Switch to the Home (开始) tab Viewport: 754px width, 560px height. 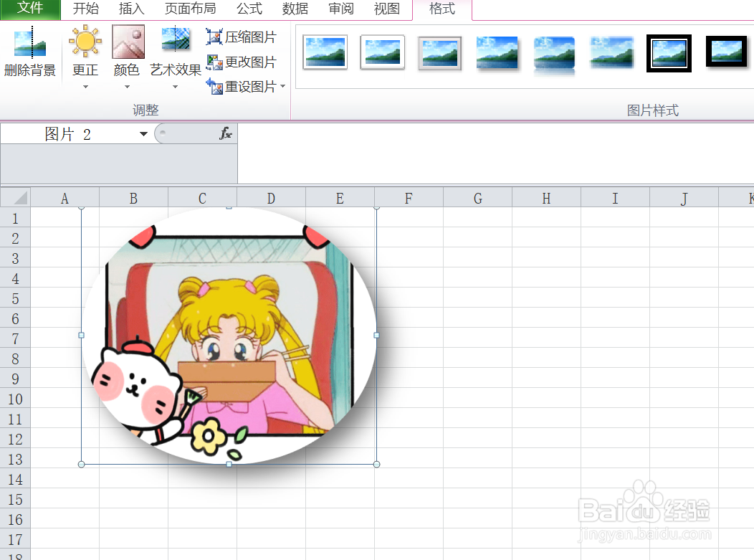coord(85,9)
